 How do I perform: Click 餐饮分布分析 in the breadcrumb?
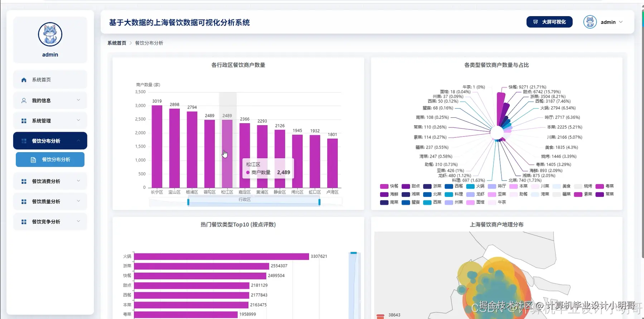coord(149,43)
